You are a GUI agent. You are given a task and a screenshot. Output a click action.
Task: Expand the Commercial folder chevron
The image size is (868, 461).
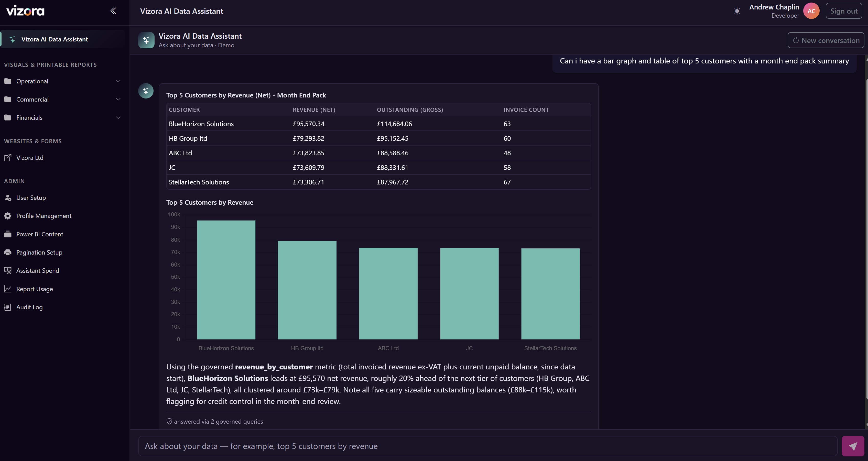[x=118, y=100]
